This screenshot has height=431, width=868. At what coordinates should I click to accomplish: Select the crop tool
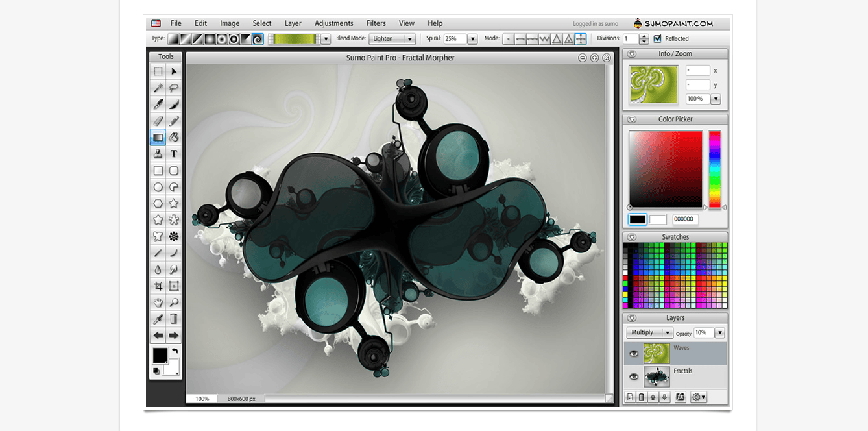coord(158,286)
